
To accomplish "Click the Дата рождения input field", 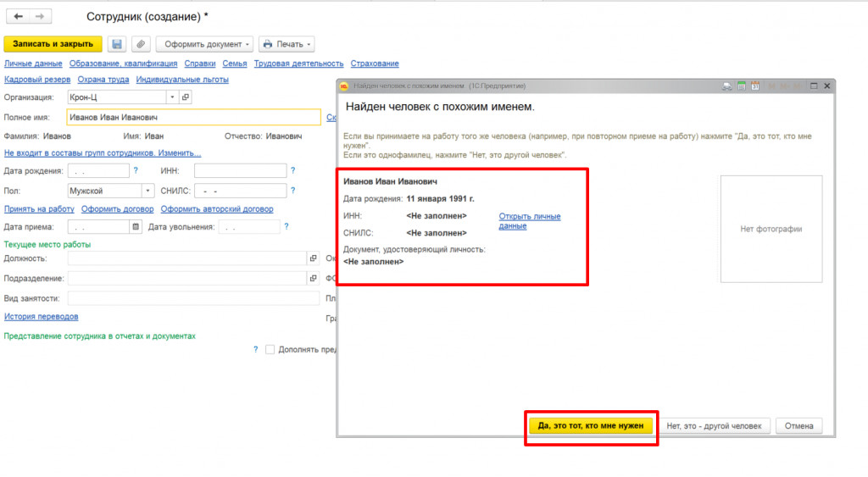I will click(98, 170).
